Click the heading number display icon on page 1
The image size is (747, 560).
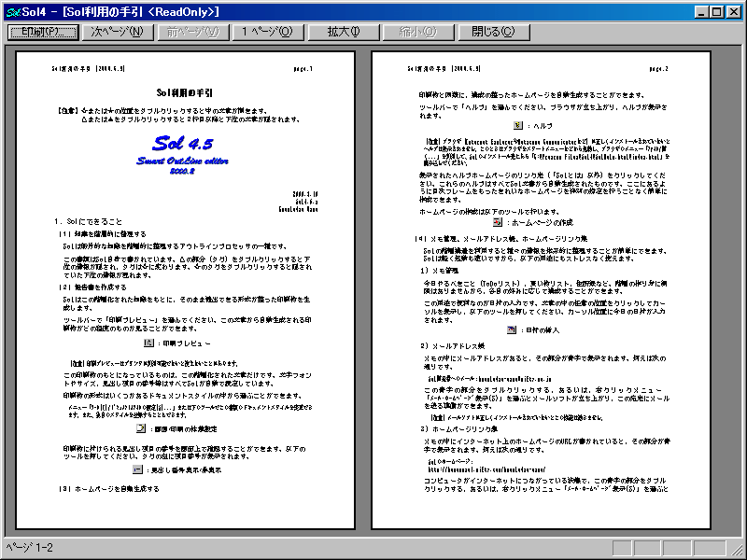(137, 469)
